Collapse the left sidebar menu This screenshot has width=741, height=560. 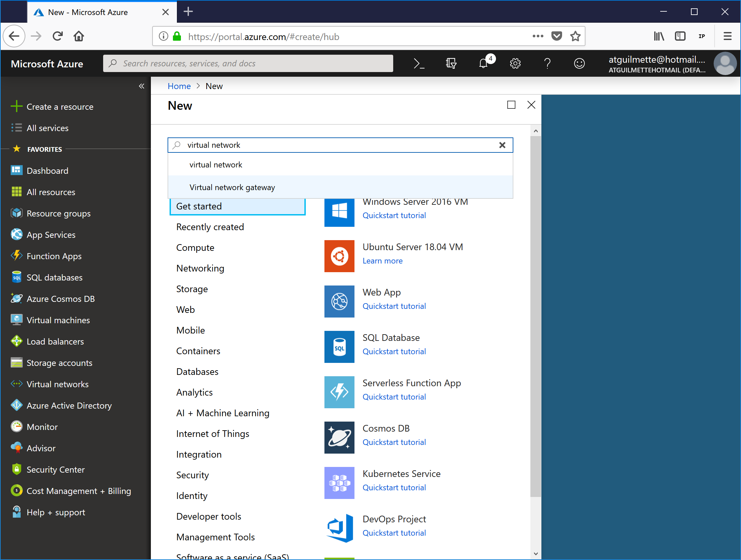142,86
